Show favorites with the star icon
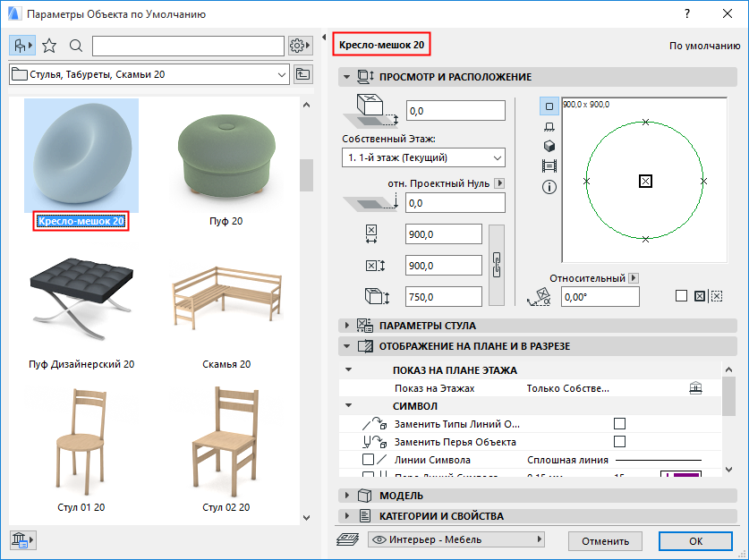Screen dimensions: 749x560 pyautogui.click(x=49, y=46)
